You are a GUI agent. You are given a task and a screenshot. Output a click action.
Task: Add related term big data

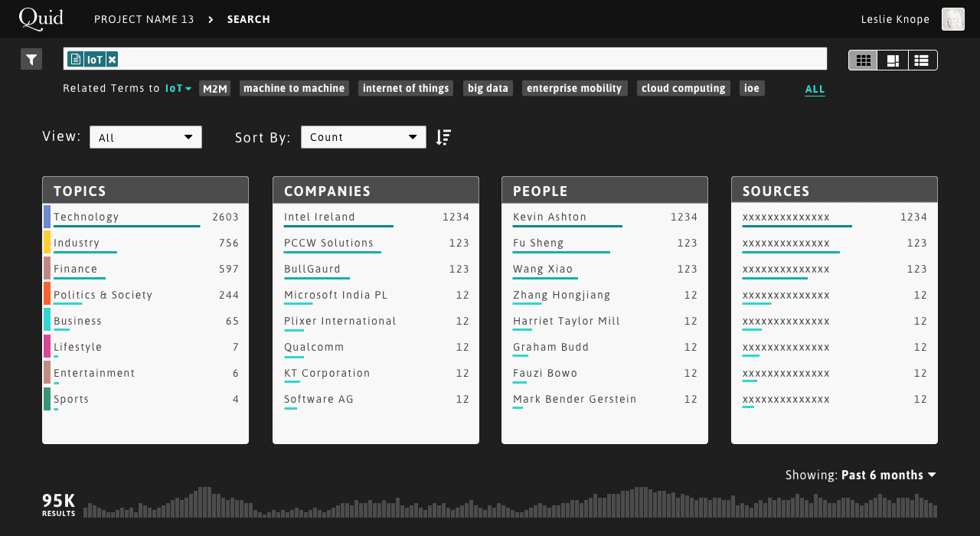pos(488,89)
